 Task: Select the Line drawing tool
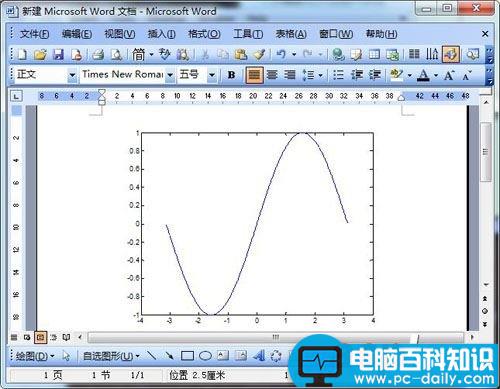152,355
